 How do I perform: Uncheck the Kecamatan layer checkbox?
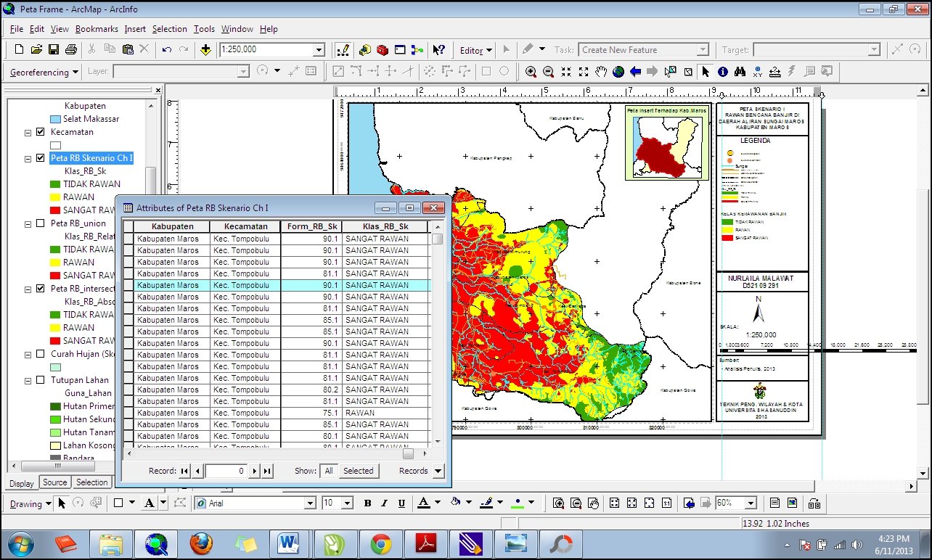tap(41, 132)
